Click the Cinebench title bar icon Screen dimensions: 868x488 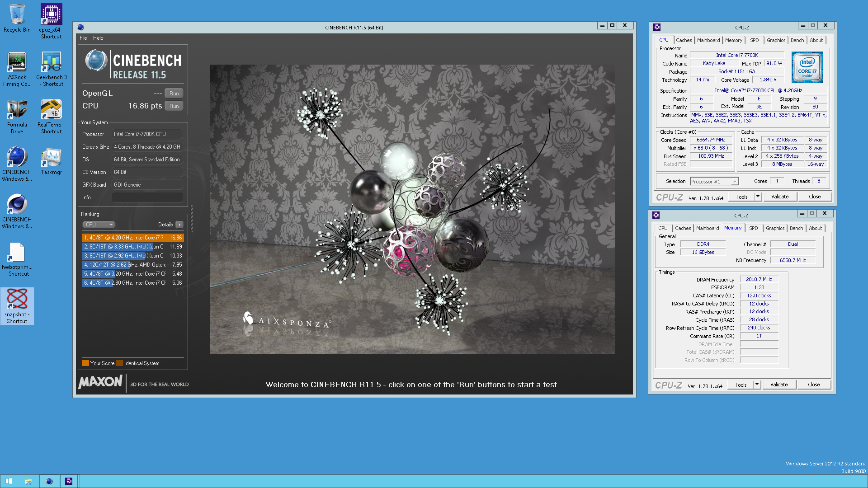80,27
